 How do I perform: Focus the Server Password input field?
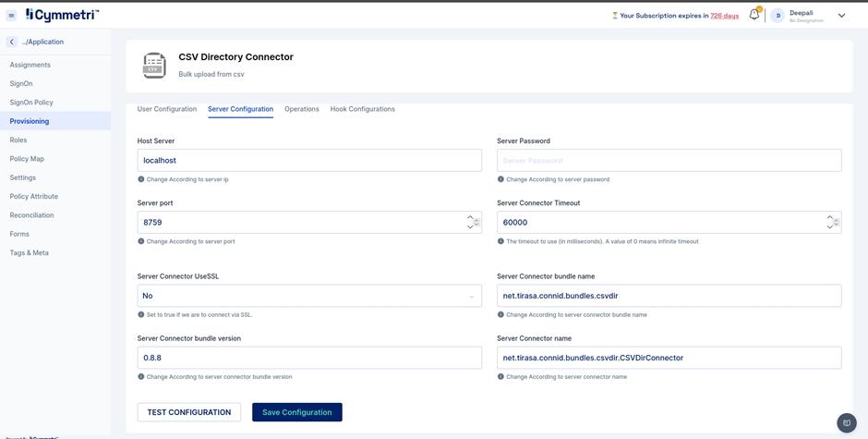(x=669, y=160)
